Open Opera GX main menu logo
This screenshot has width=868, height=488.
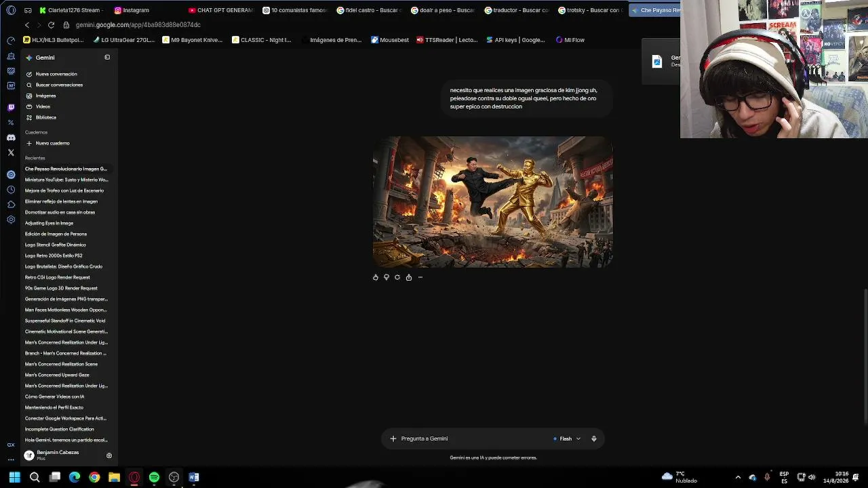click(9, 10)
